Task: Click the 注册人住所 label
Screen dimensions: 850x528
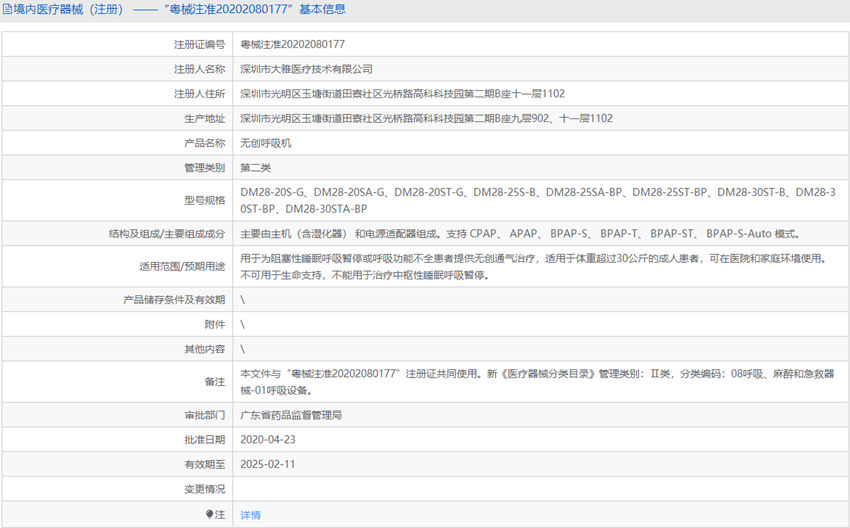Action: pyautogui.click(x=199, y=94)
